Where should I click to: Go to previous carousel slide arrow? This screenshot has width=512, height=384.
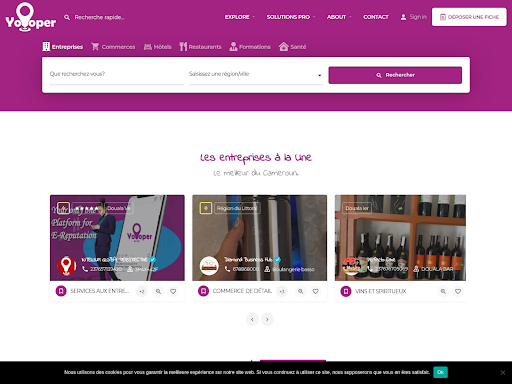(x=252, y=319)
